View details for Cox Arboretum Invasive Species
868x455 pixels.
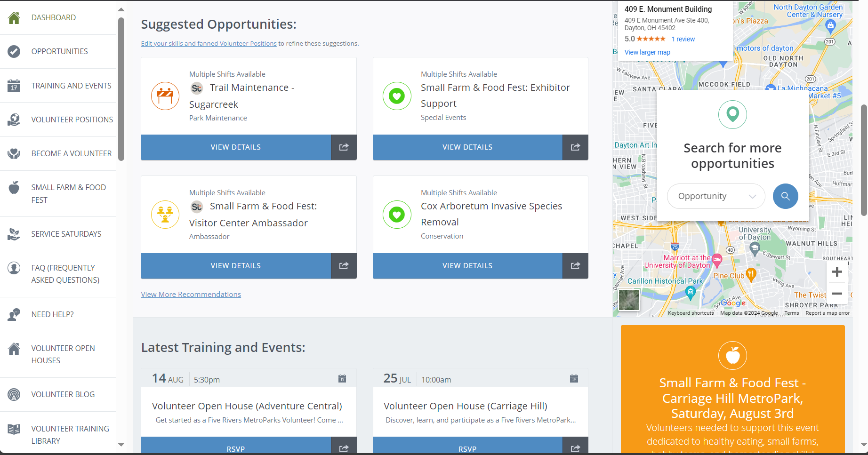click(467, 266)
